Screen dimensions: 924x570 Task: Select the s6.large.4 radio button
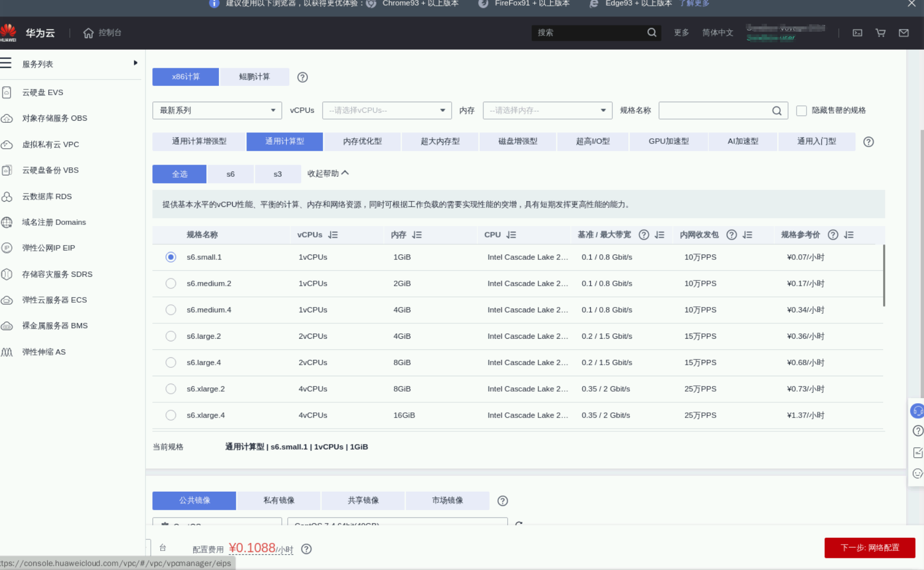click(x=171, y=363)
